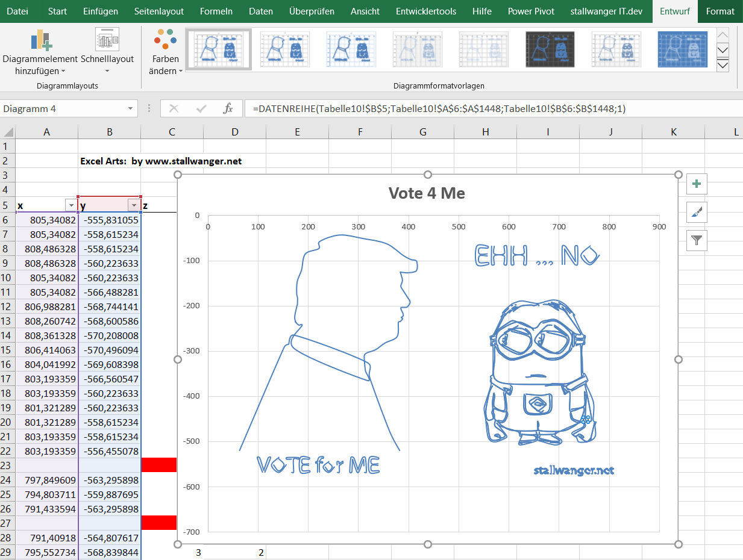
Task: Apply the blue background chart style thumbnail
Action: click(682, 49)
